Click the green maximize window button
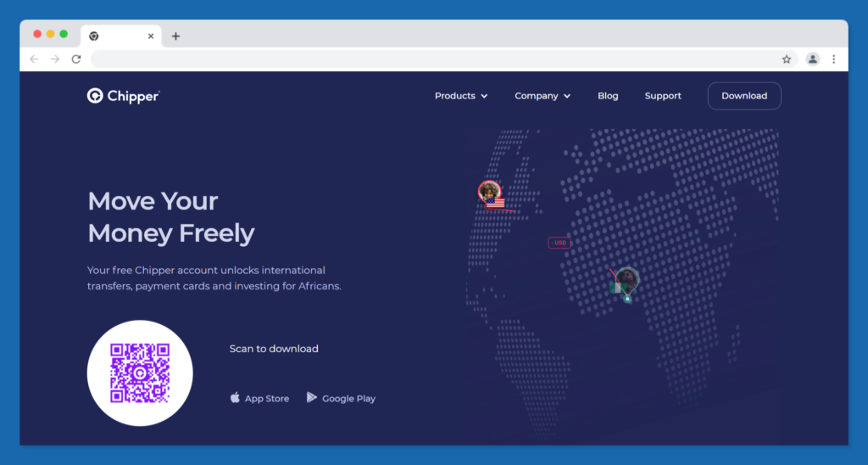The width and height of the screenshot is (868, 465). click(x=64, y=34)
